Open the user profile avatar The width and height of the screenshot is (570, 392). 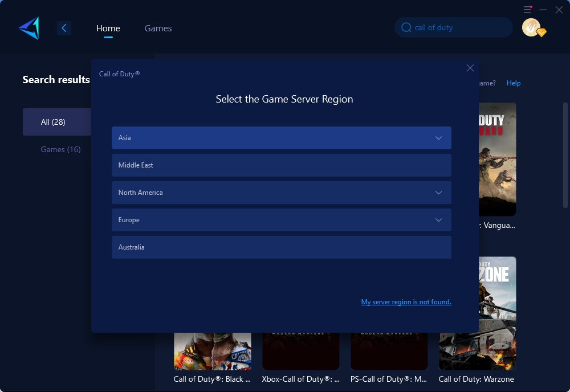pos(531,27)
